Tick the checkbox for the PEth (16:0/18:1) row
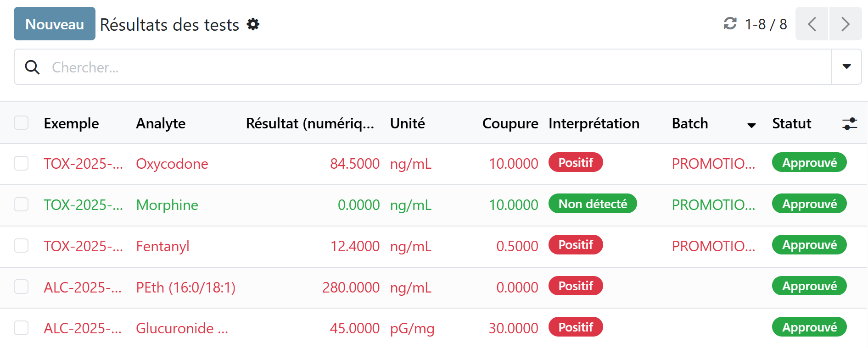The width and height of the screenshot is (868, 348). pos(21,287)
